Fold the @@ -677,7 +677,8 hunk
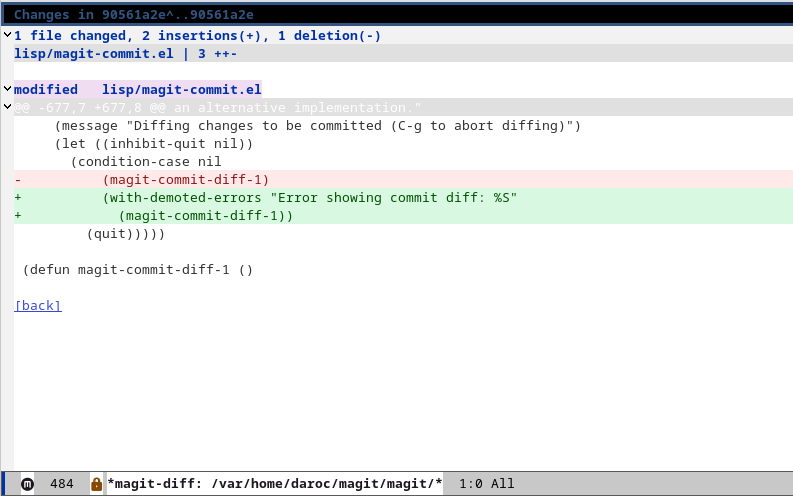 [7, 107]
